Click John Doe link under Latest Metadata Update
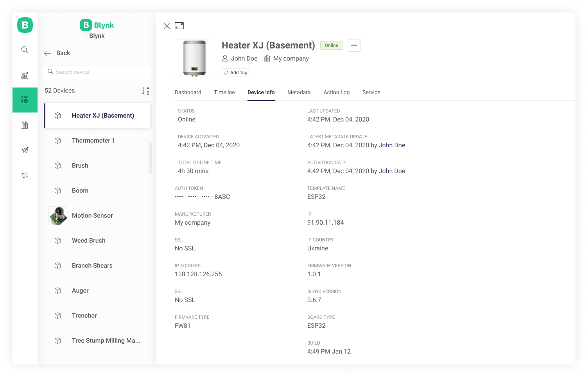This screenshot has width=588, height=377. tap(392, 145)
